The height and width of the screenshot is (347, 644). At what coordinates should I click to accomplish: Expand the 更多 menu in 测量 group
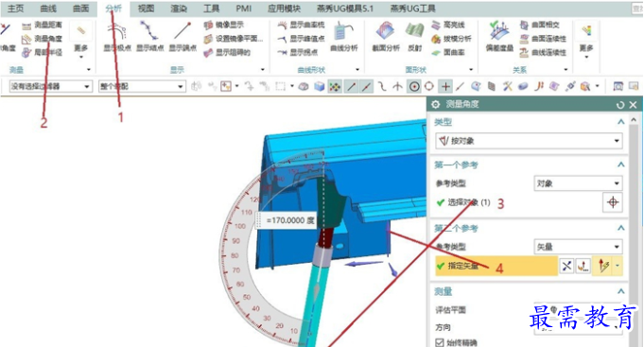[81, 41]
